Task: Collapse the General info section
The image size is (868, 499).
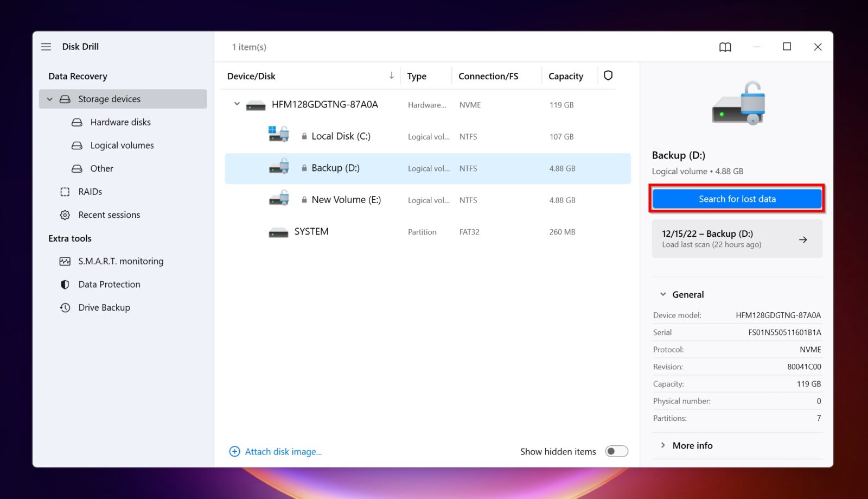Action: tap(662, 294)
